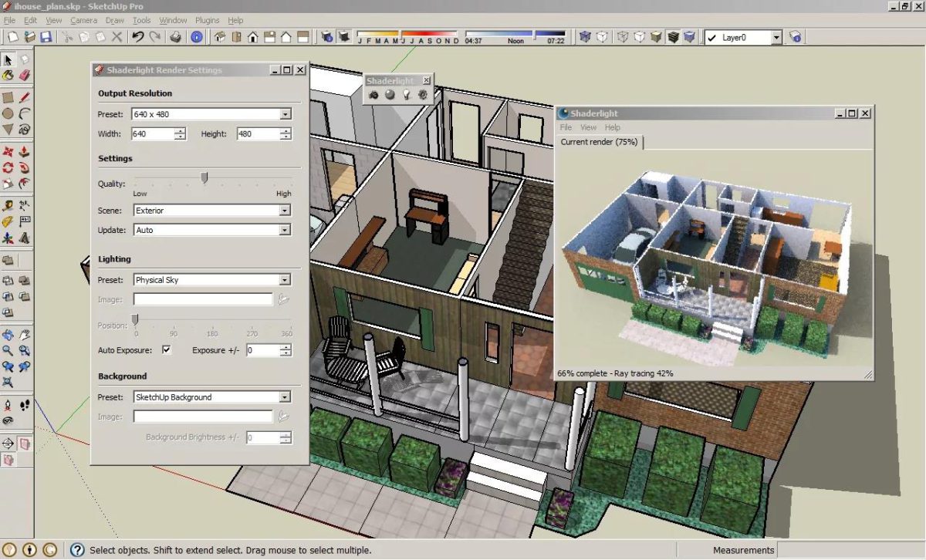Screen dimensions: 926x560
Task: Open the Output Resolution preset dropdown
Action: tap(285, 113)
